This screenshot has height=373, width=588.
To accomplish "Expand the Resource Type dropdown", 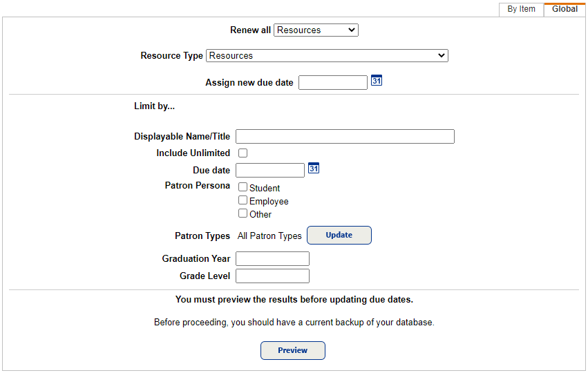I will click(327, 55).
